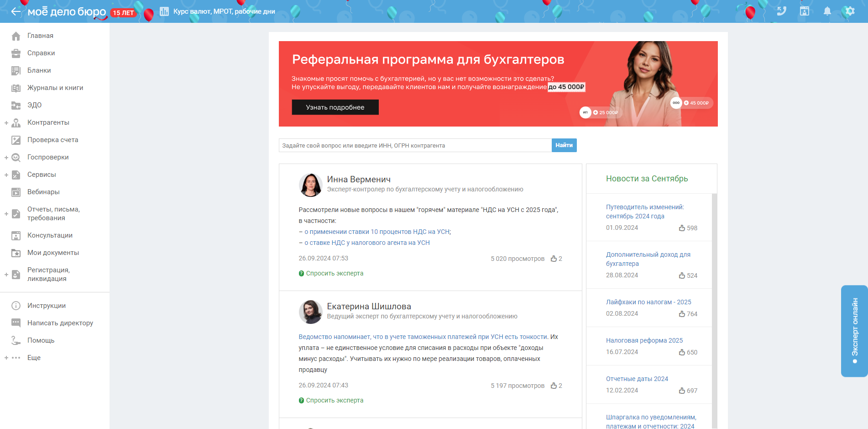Click the Курс валют, МРОТ, рабочие дни link
The height and width of the screenshot is (429, 868).
tap(224, 11)
